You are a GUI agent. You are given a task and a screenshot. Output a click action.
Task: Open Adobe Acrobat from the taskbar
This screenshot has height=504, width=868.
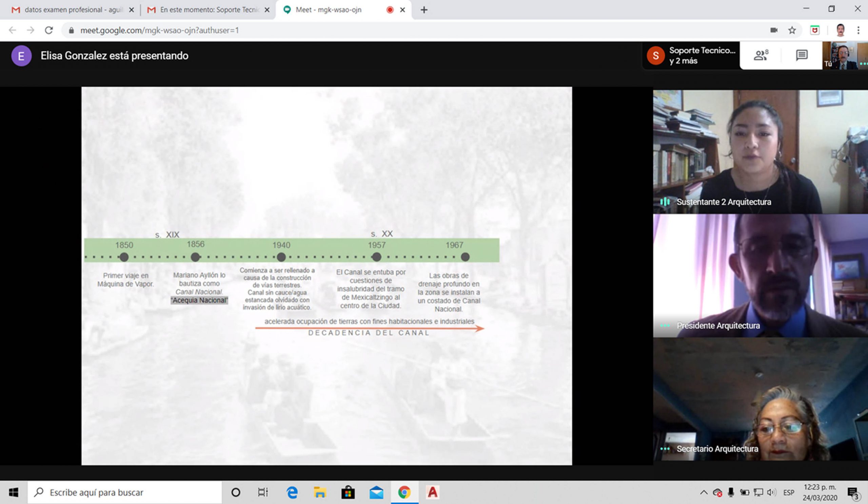coord(433,492)
